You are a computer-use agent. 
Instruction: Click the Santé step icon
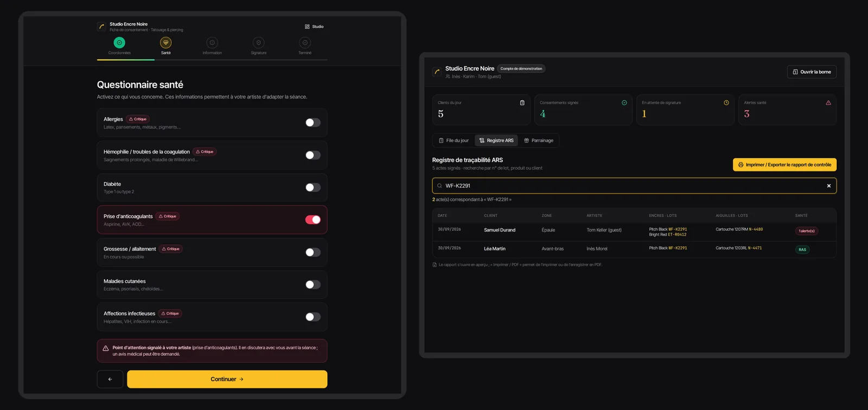click(x=166, y=42)
